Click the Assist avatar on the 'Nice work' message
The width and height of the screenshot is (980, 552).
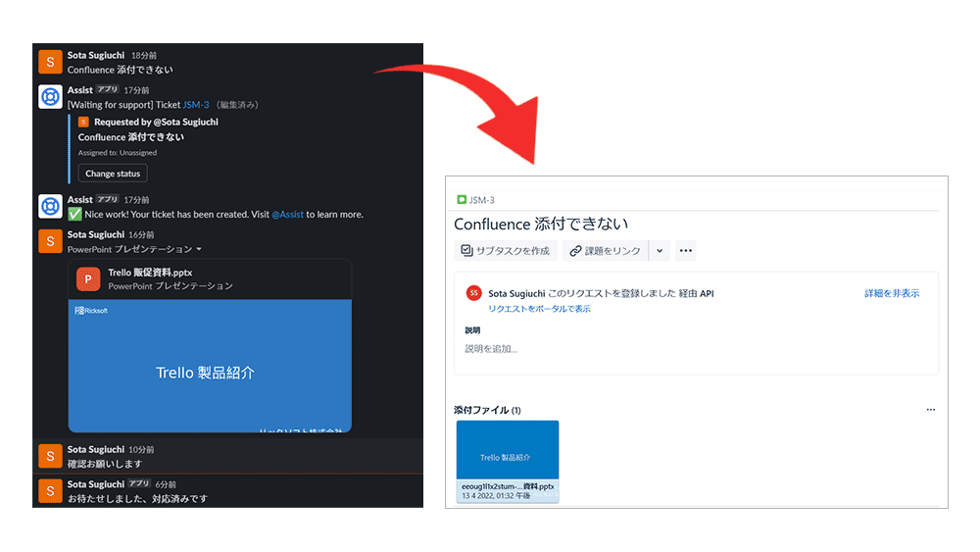[50, 206]
